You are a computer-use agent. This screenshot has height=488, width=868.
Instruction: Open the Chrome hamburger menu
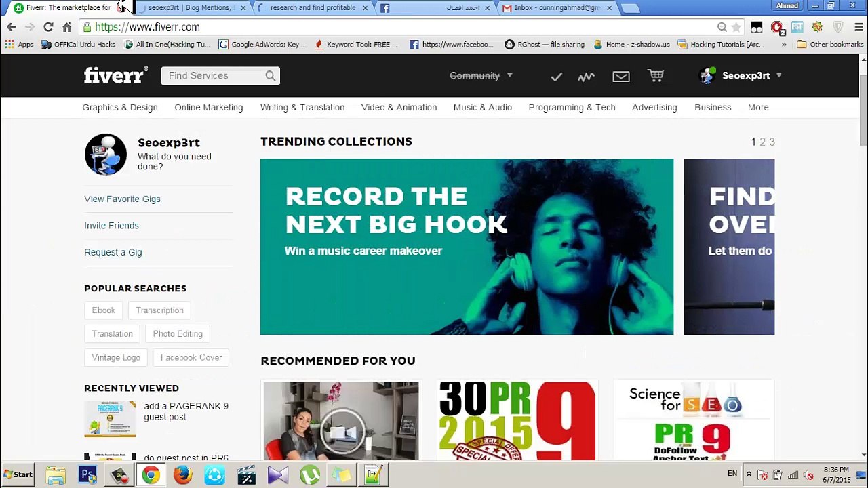859,27
